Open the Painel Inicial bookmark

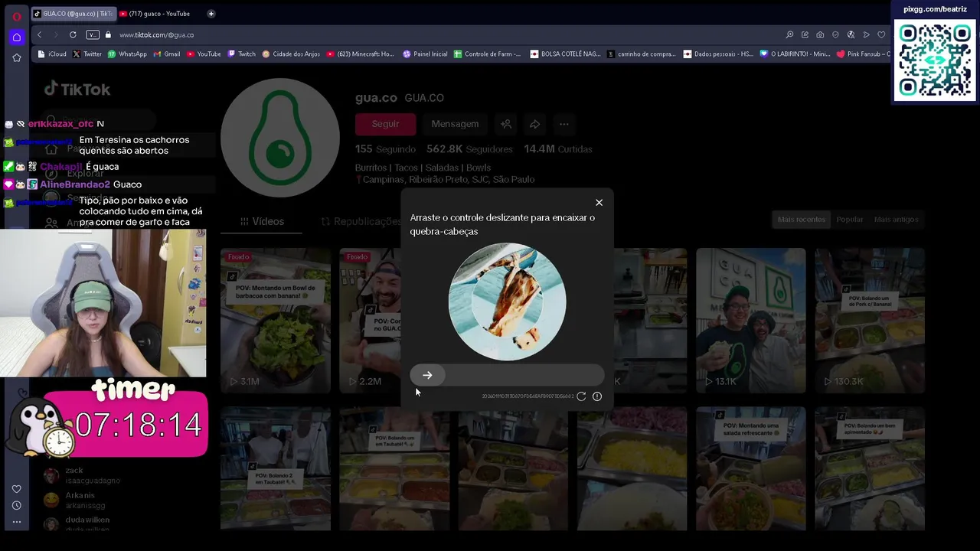click(425, 54)
